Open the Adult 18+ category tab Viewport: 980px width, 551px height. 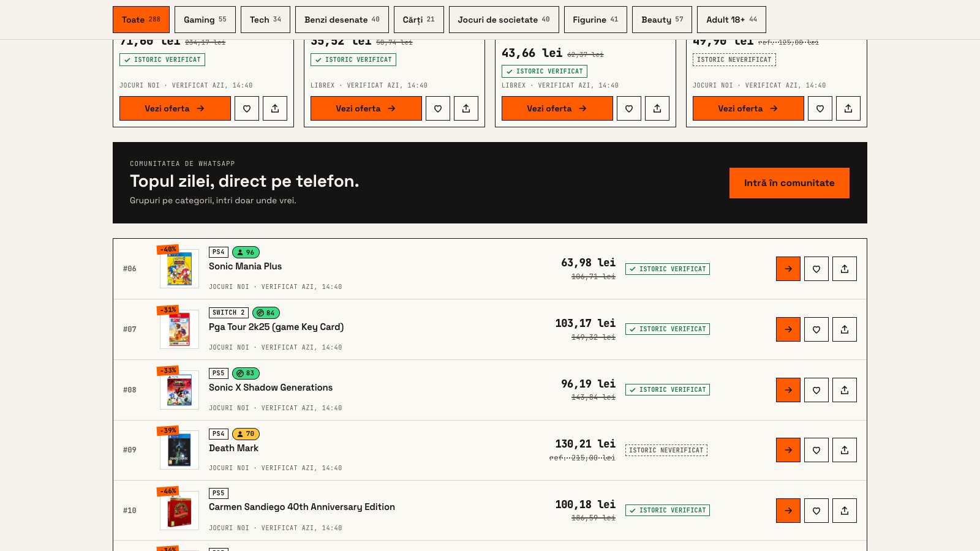(x=731, y=20)
